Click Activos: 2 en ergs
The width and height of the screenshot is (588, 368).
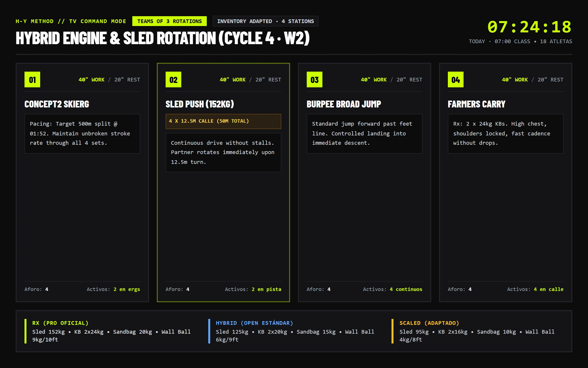tap(113, 289)
